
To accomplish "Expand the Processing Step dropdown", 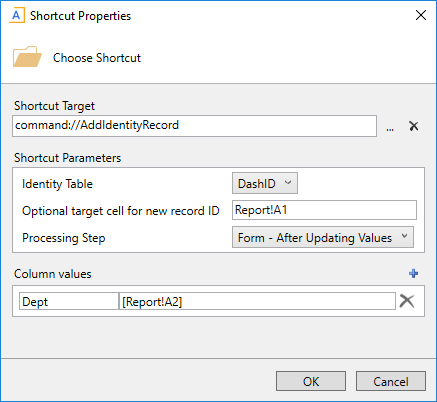I will tap(323, 237).
